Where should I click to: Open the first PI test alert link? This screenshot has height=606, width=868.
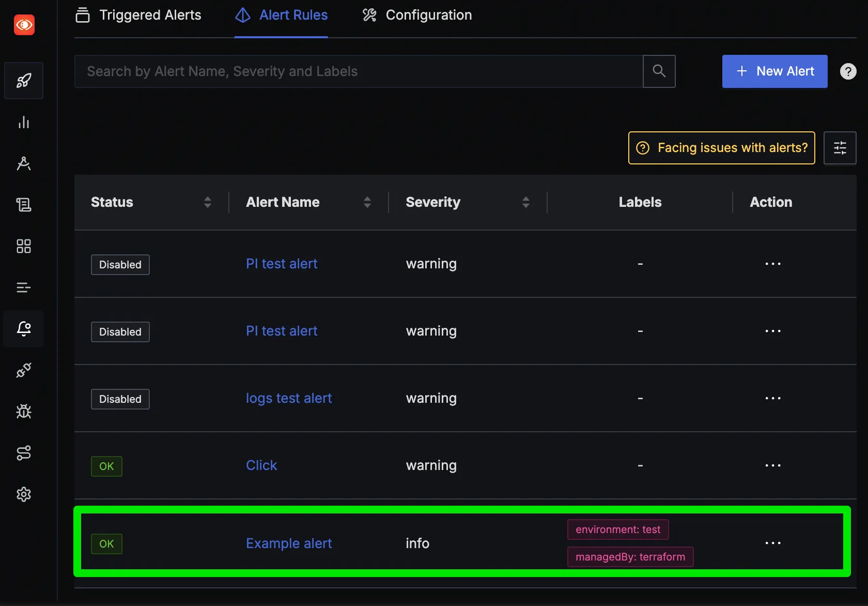tap(282, 264)
